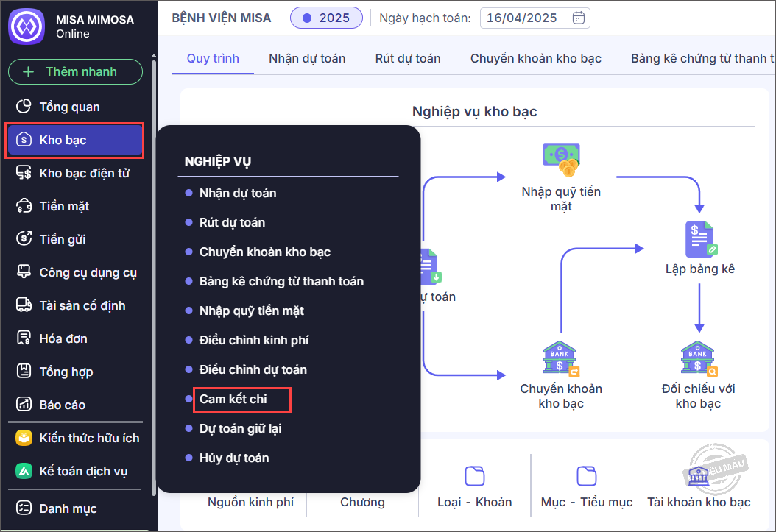Select Chuyển khoản kho bạc in Nghiệp vụ menu
The height and width of the screenshot is (532, 776).
265,252
